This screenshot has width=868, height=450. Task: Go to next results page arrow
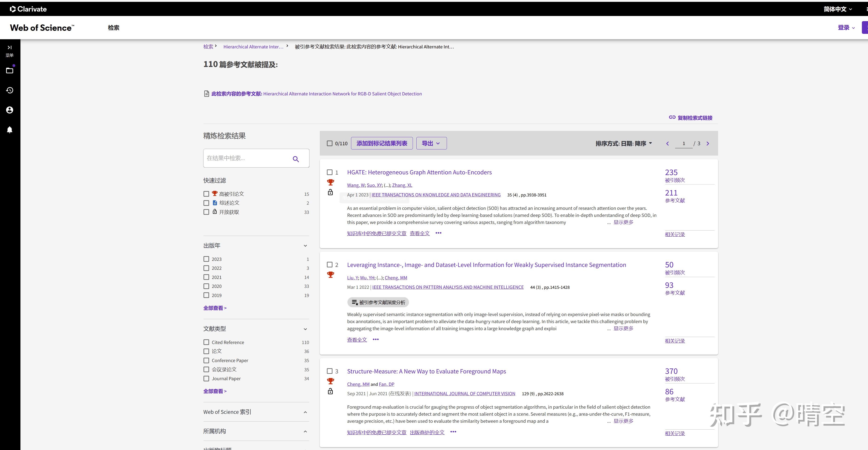tap(708, 144)
